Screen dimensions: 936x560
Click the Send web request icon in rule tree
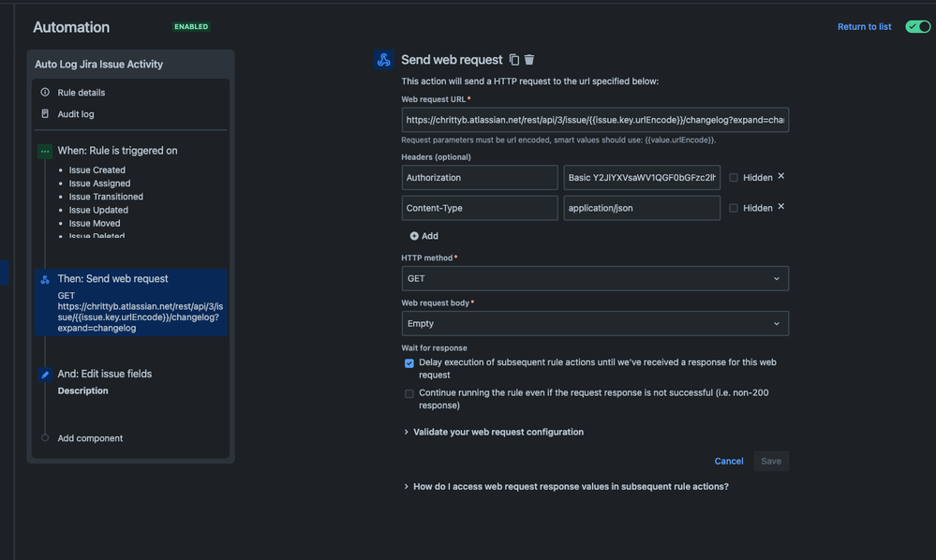tap(45, 279)
